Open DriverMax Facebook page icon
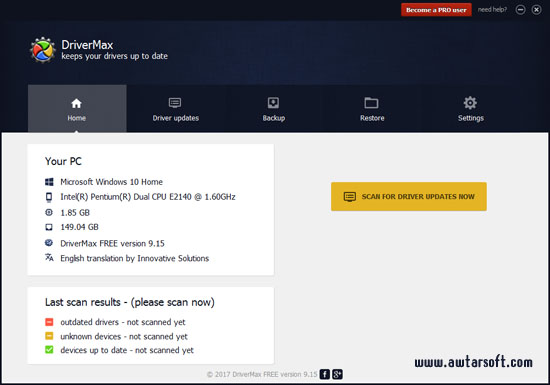This screenshot has height=385, width=550. (x=325, y=374)
